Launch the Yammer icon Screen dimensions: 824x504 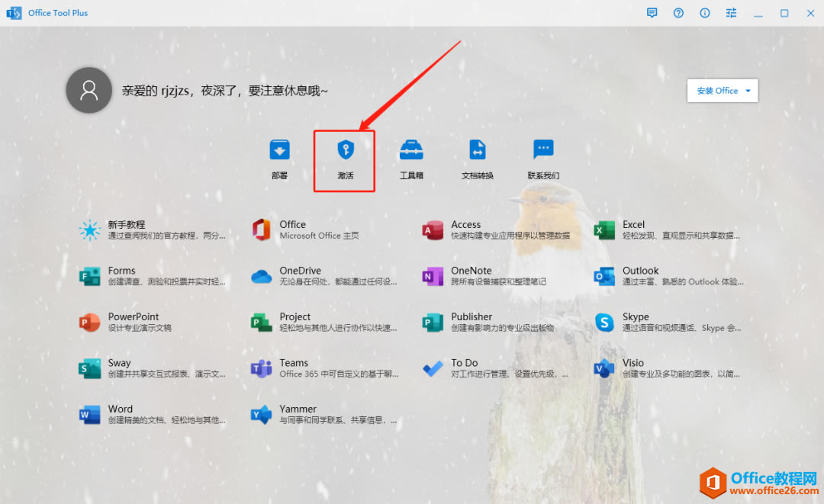(x=261, y=415)
